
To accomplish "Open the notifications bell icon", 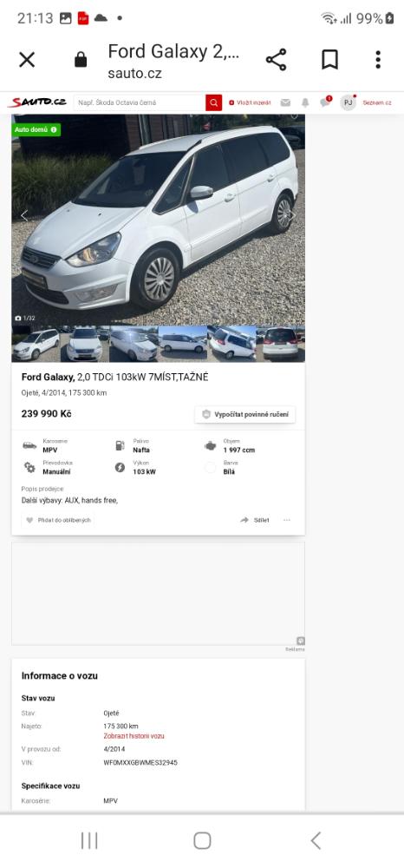I will tap(305, 103).
